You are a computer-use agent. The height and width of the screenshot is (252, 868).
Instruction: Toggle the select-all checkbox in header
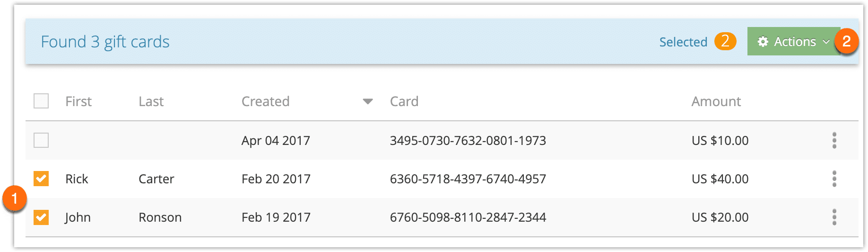(x=41, y=101)
